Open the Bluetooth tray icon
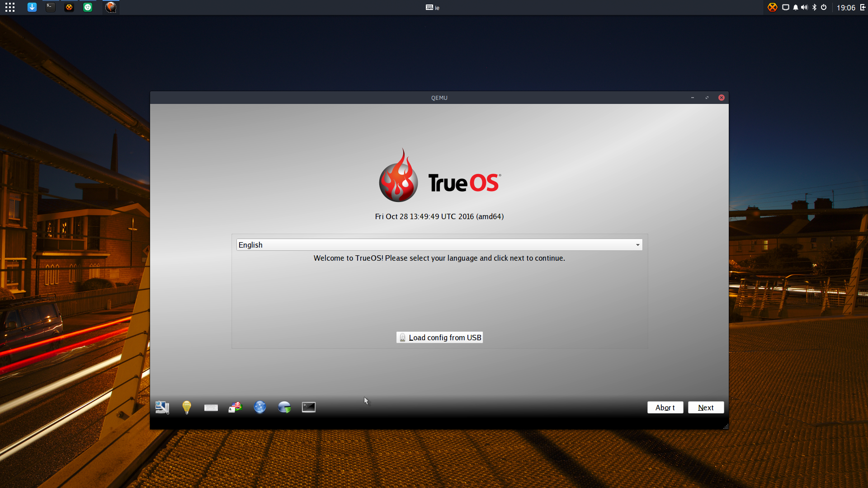This screenshot has width=868, height=488. (815, 7)
